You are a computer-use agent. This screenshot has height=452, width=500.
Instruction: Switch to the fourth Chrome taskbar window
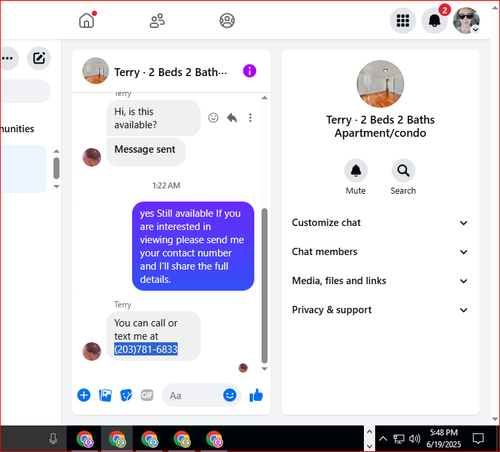pos(182,439)
